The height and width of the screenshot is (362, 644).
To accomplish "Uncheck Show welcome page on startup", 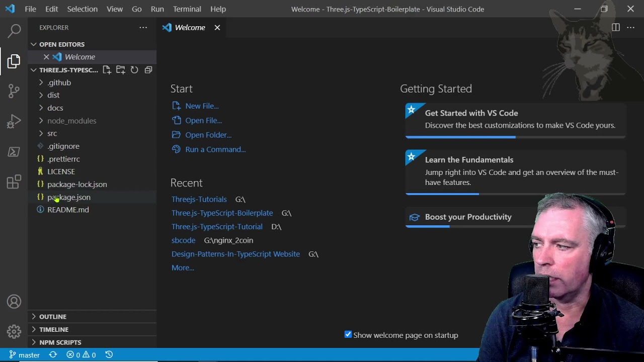I will [x=348, y=334].
